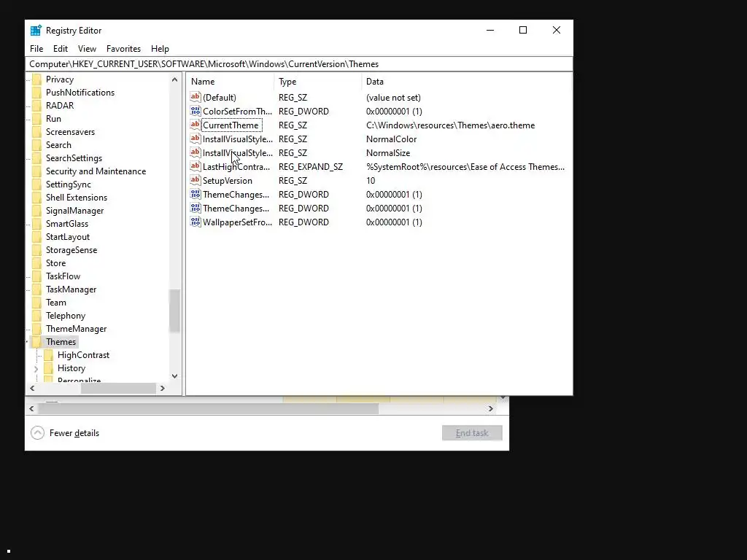Click Fewer details label in Task Manager
The height and width of the screenshot is (560, 747).
click(74, 433)
